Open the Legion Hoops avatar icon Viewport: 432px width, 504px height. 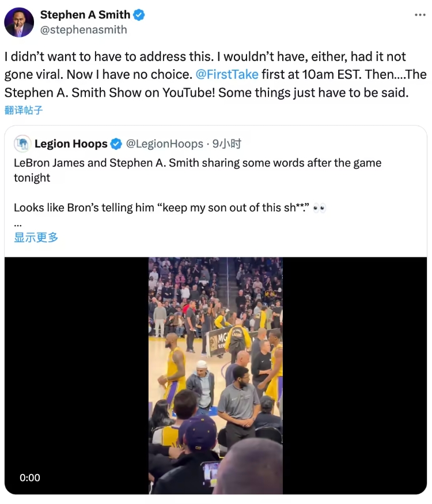(x=22, y=143)
